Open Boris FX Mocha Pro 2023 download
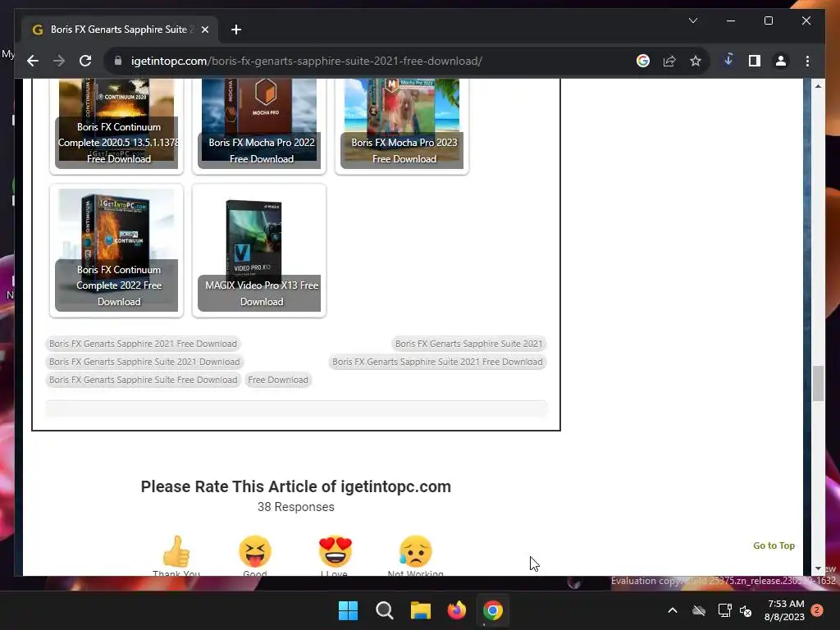Image resolution: width=840 pixels, height=630 pixels. coord(402,125)
